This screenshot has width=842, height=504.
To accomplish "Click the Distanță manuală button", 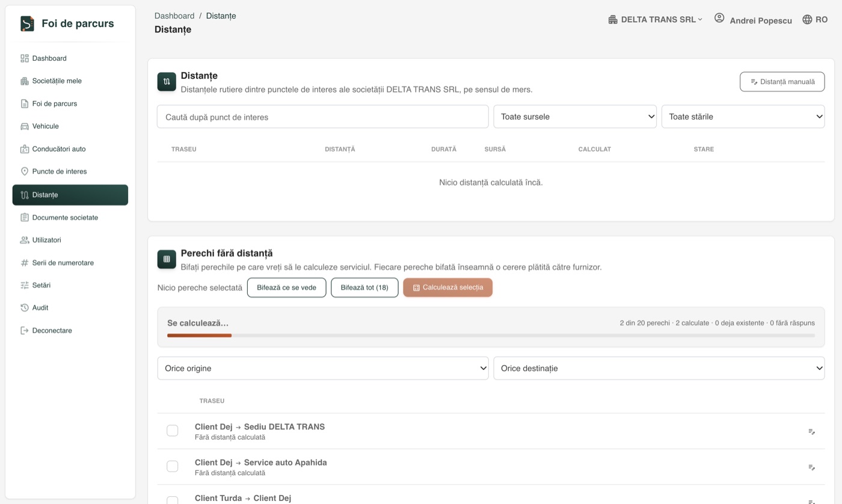I will (x=782, y=82).
